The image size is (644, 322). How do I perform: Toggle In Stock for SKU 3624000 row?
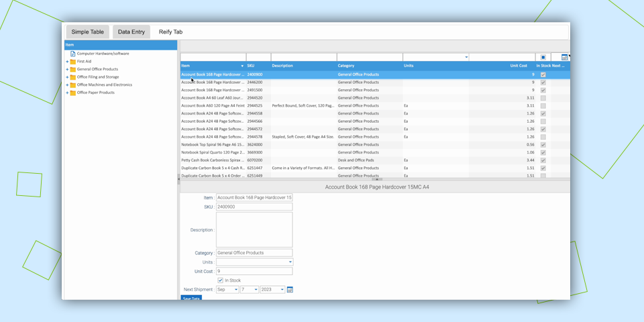(543, 145)
